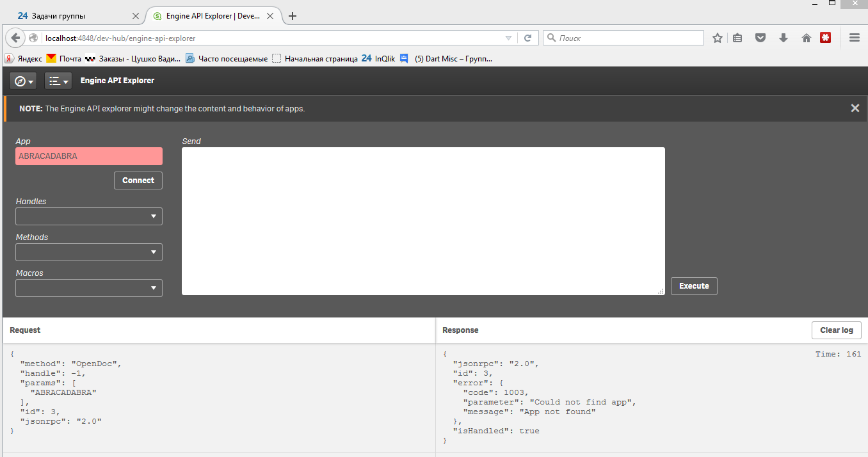Bookmark the page with the star icon
868x457 pixels.
pos(718,38)
